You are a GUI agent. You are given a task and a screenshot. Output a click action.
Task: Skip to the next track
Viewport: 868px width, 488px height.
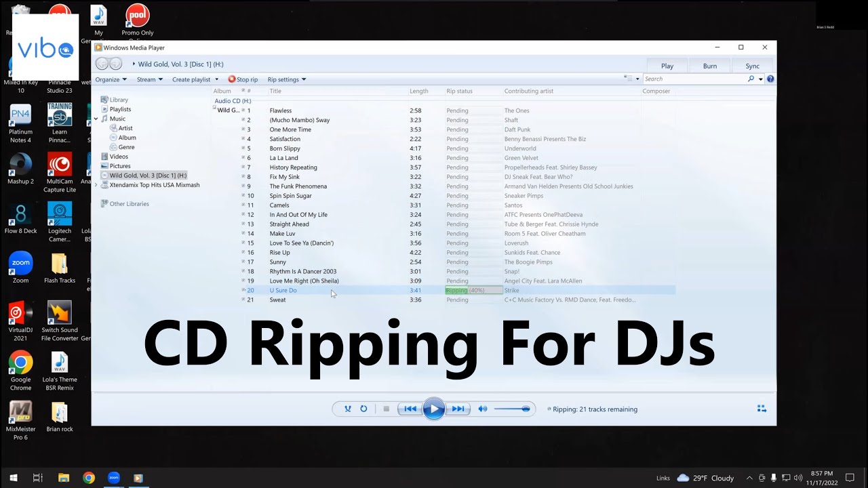(x=458, y=409)
